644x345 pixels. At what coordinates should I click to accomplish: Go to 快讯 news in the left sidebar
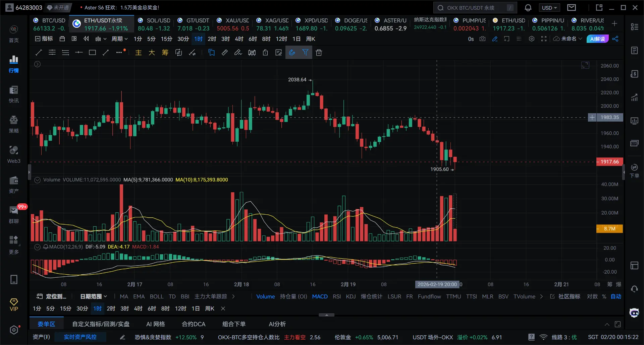click(14, 94)
